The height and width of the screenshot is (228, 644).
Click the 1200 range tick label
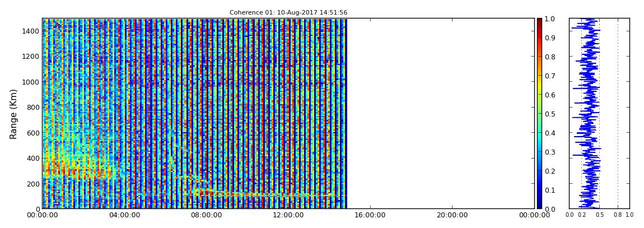click(30, 56)
